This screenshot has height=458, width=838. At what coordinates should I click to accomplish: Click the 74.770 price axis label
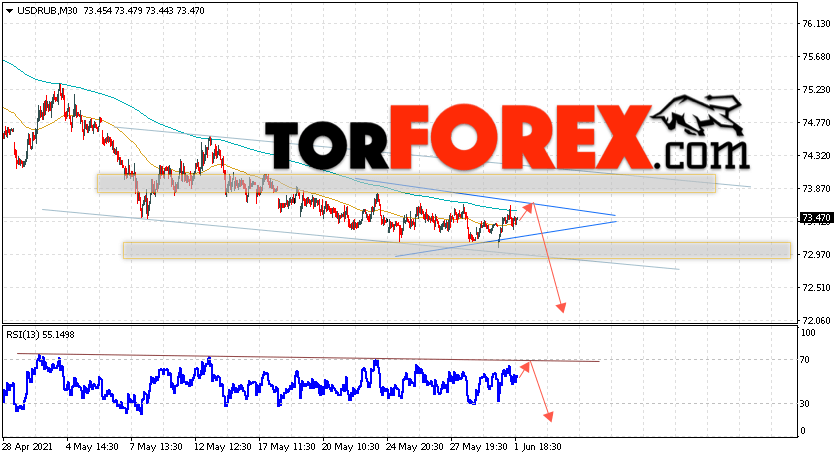point(817,123)
